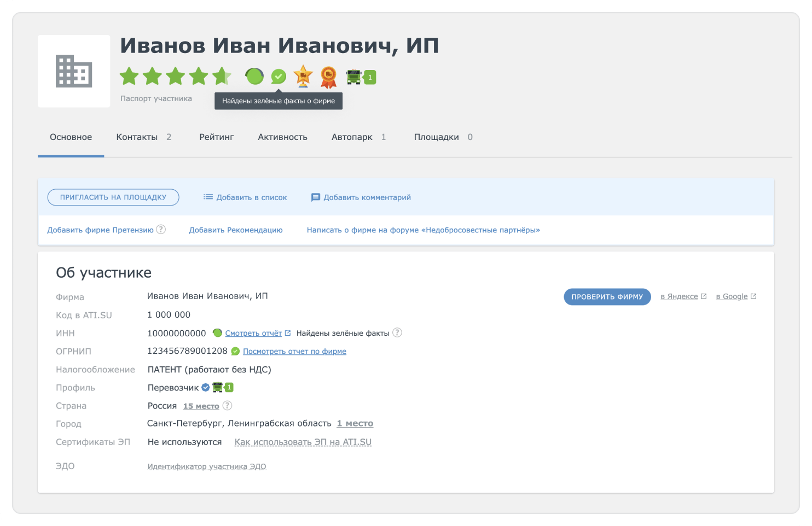Click help icon next to Добавить фирме Претензию
This screenshot has width=812, height=526.
click(x=161, y=230)
